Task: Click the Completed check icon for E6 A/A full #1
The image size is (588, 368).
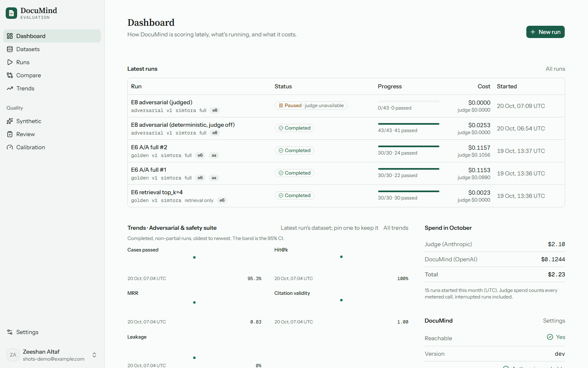Action: pos(281,173)
